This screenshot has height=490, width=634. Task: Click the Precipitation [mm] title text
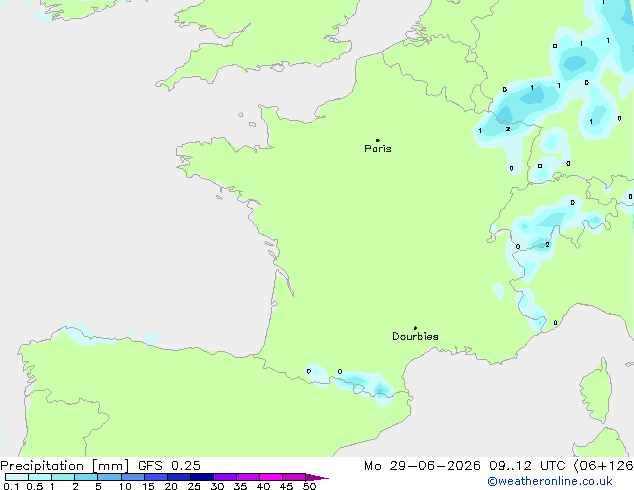(64, 466)
